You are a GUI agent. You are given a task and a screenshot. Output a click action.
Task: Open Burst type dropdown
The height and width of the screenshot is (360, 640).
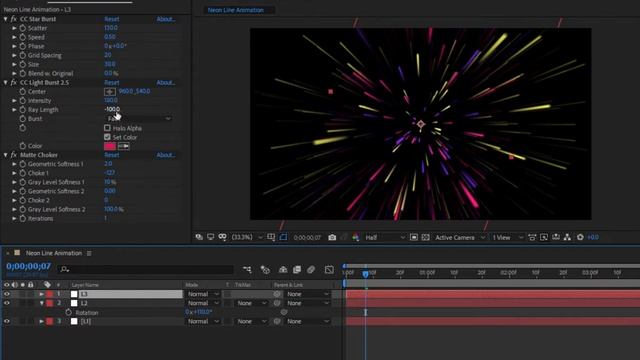[138, 119]
